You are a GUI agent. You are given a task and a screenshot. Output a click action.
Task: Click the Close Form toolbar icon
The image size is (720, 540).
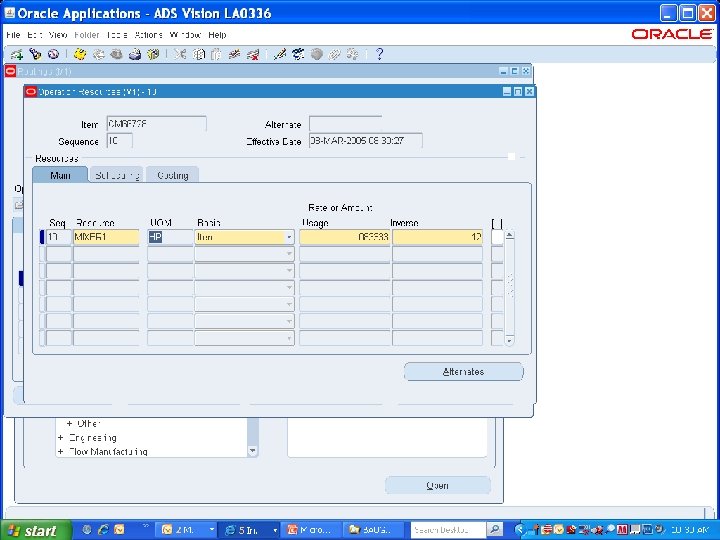153,55
